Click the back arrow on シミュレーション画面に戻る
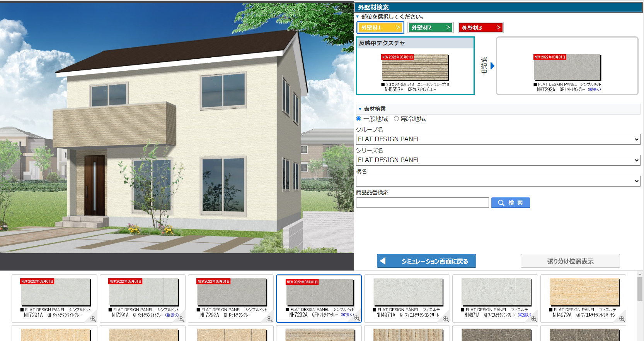 coord(383,261)
